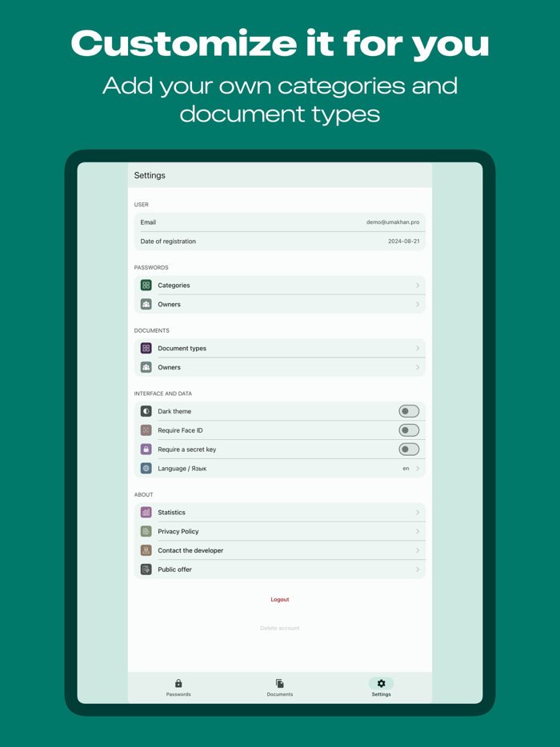Click the Dark theme label text

[x=174, y=411]
